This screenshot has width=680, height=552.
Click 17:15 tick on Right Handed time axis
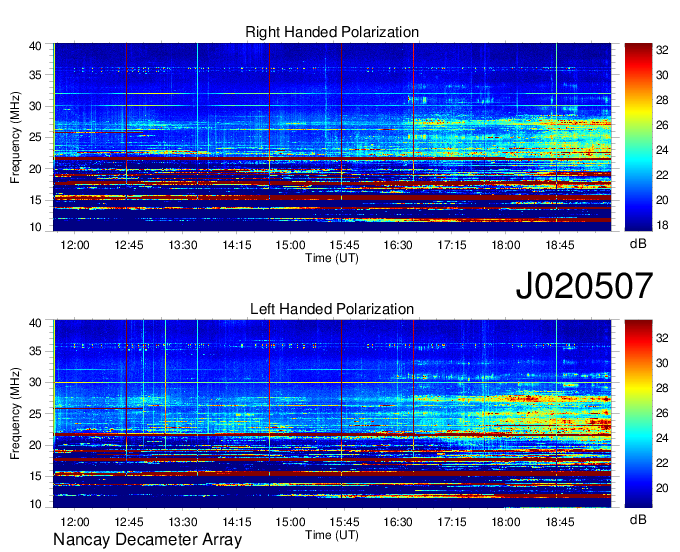tap(452, 245)
